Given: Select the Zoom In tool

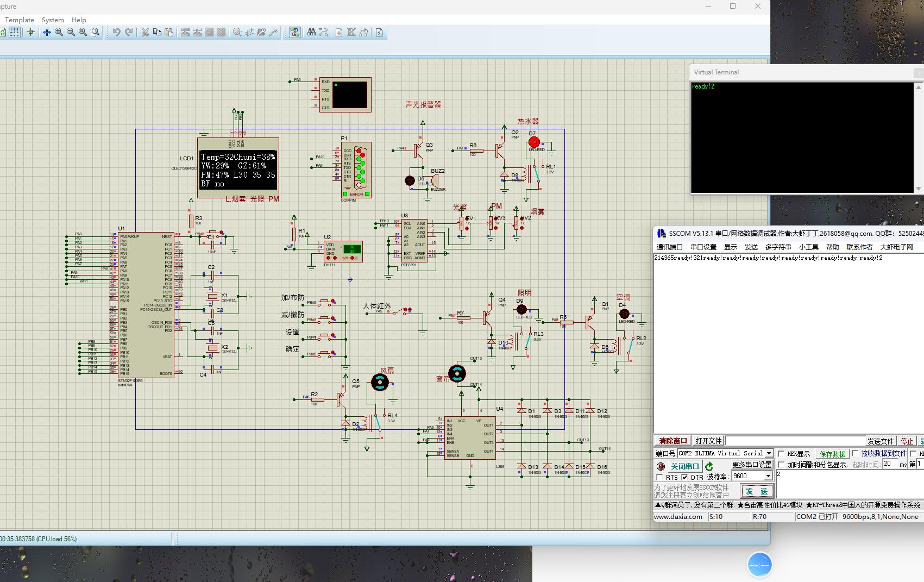Looking at the screenshot, I should (x=59, y=32).
